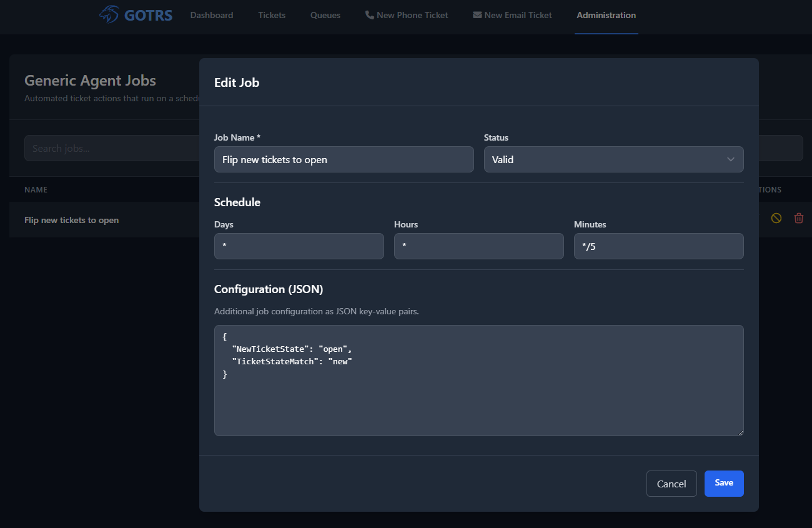Focus the Days schedule field

pyautogui.click(x=299, y=246)
